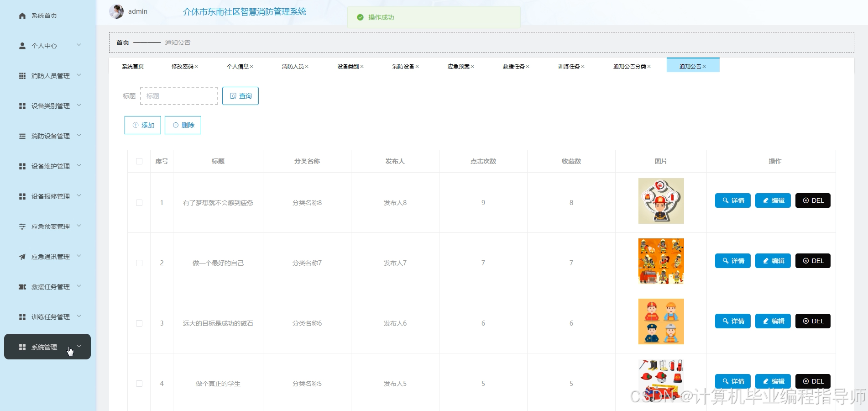
Task: Open the 消防设备 tab
Action: (403, 67)
